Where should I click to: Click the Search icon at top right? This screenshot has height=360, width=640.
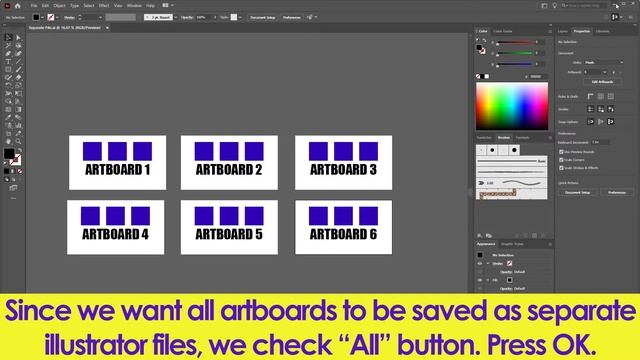click(x=565, y=6)
